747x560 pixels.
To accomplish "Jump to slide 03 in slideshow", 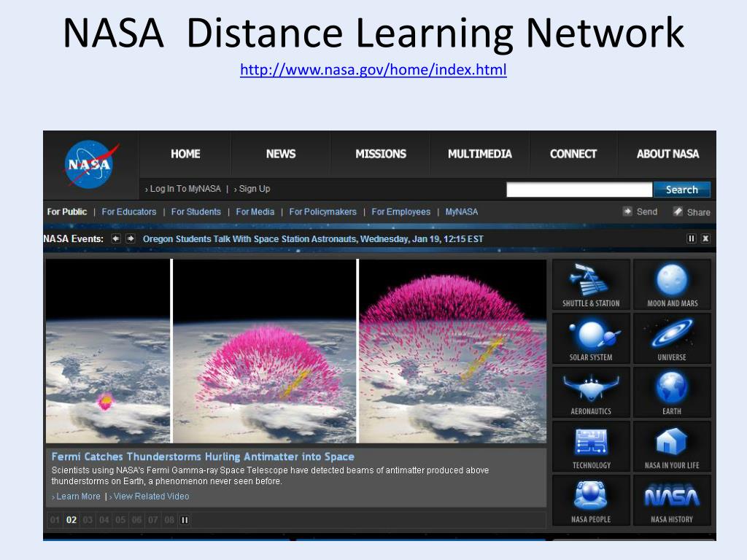I will 88,520.
